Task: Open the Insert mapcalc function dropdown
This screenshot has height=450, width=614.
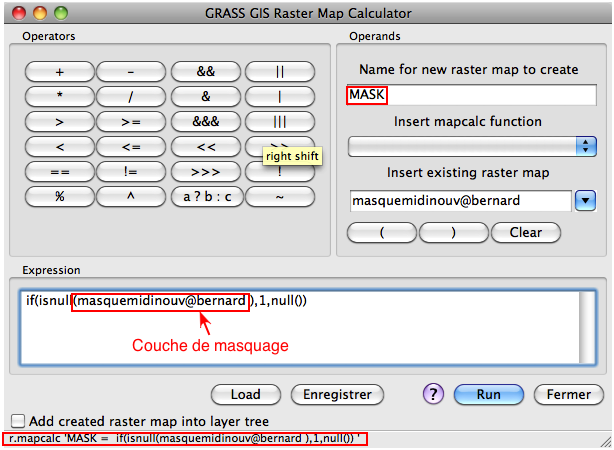Action: pos(471,146)
